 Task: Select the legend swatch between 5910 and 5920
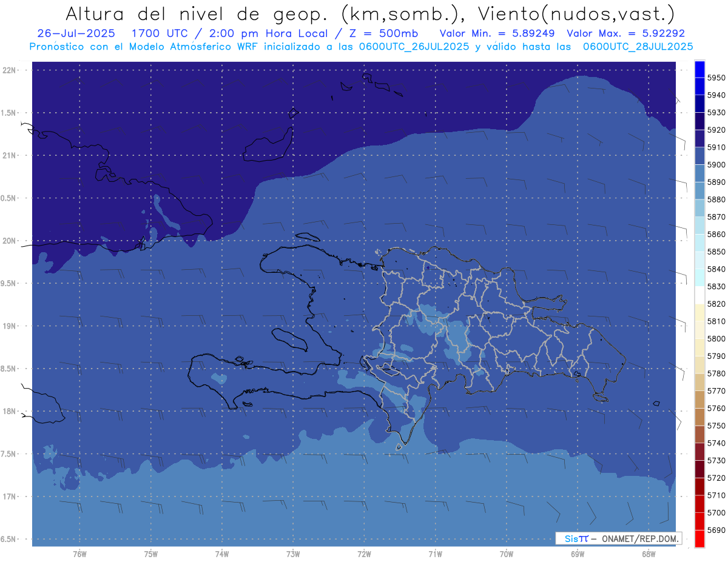click(699, 139)
